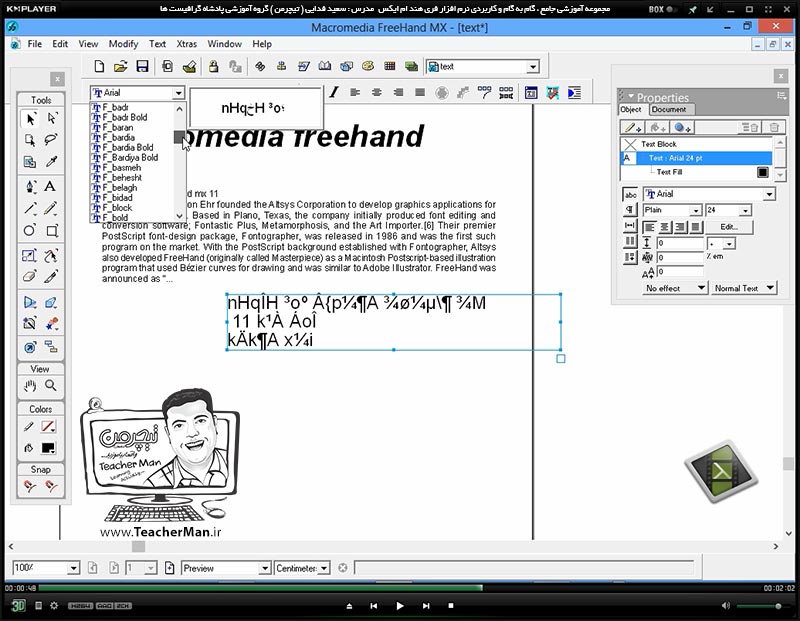
Task: Open the No effect dropdown
Action: click(x=701, y=288)
